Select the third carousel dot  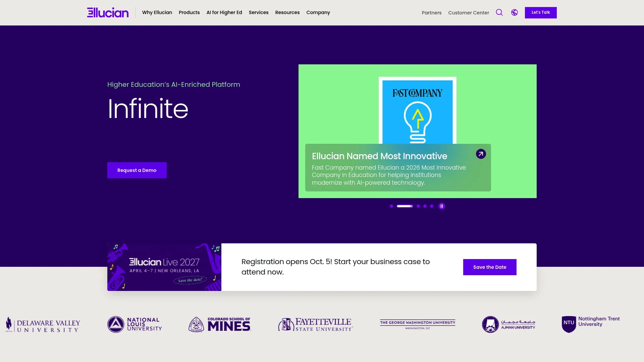[418, 206]
